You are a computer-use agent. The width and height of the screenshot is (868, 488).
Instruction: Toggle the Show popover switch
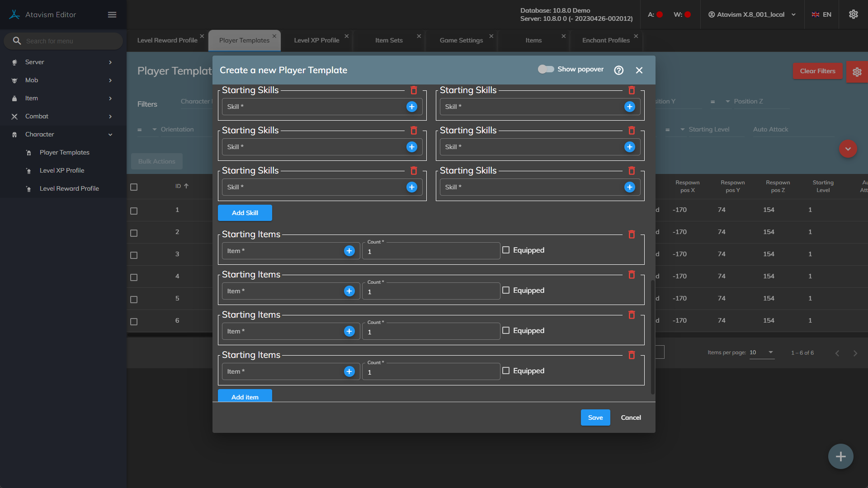coord(546,69)
